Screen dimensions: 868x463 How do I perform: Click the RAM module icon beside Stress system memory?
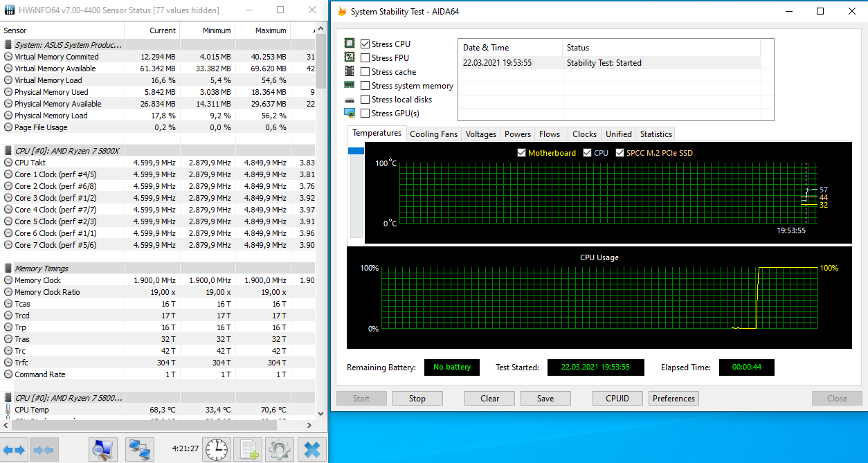click(350, 85)
